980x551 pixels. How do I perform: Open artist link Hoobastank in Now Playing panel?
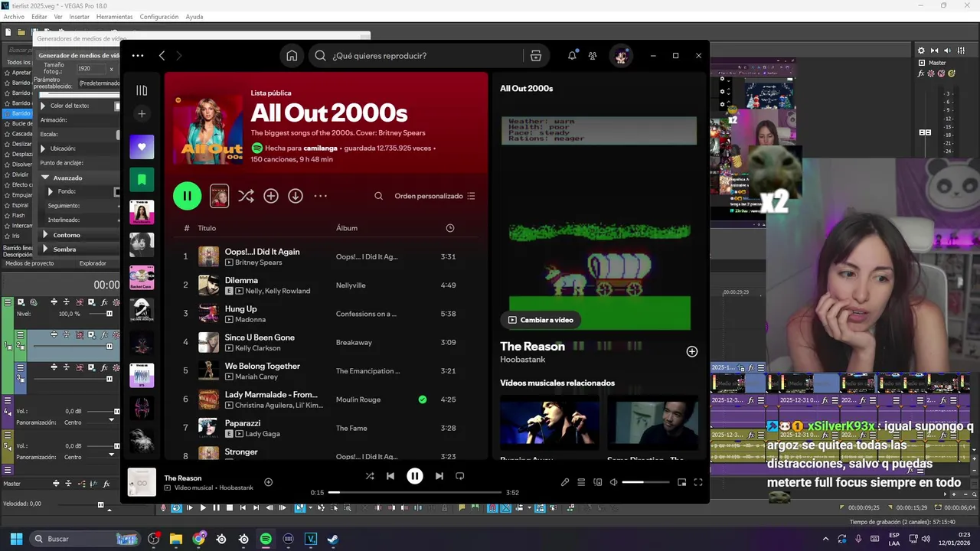click(523, 360)
